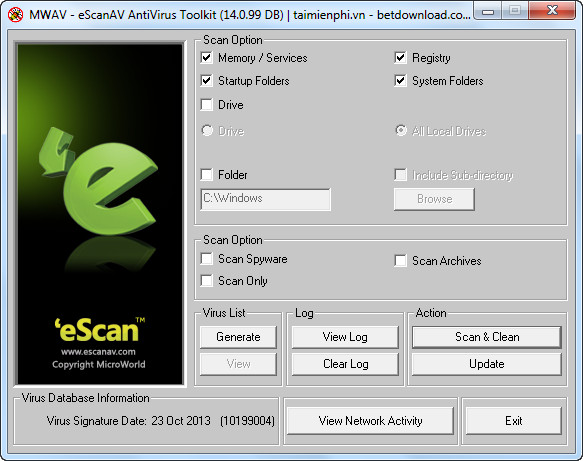This screenshot has height=461, width=583.
Task: Enable the Scan Spyware checkbox
Action: coord(207,258)
